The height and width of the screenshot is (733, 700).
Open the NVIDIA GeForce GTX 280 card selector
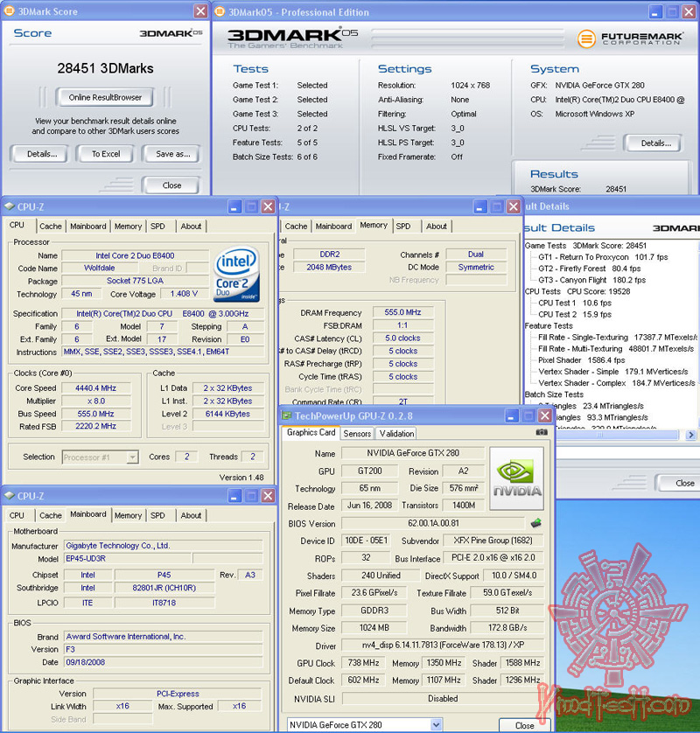(x=363, y=725)
